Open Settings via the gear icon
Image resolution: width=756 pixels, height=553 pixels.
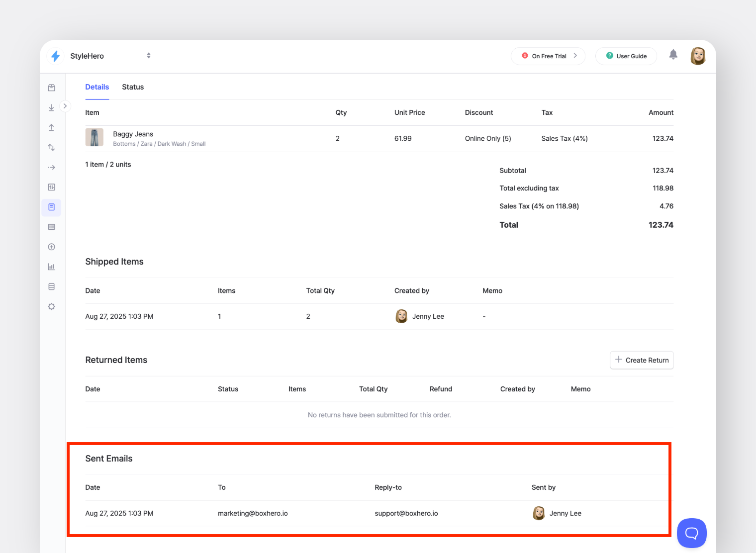click(51, 306)
